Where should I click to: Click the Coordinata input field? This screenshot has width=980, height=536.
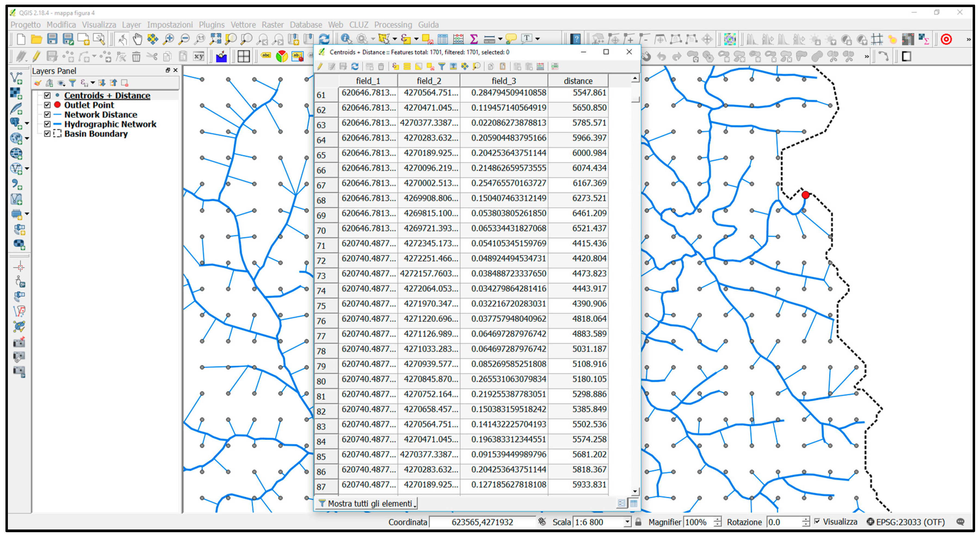pyautogui.click(x=482, y=522)
